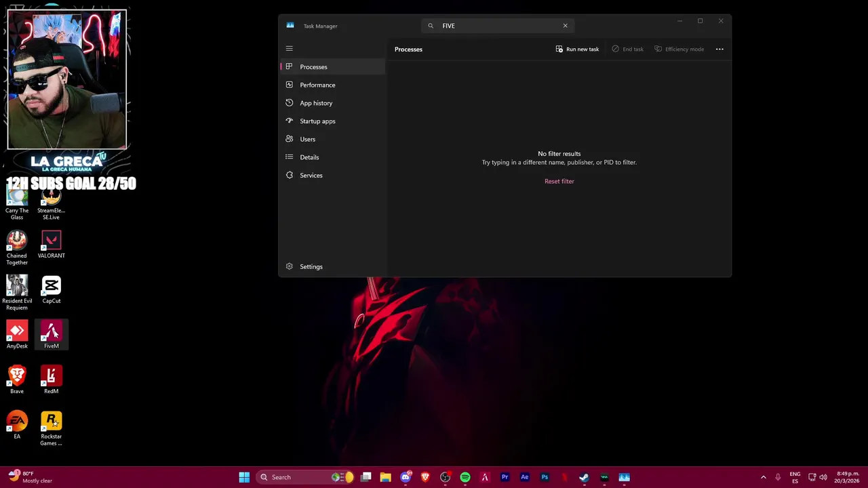Open Discord from the taskbar

pos(406,477)
